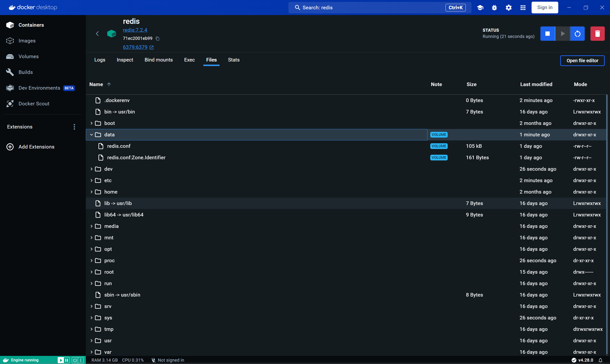The image size is (610, 364).
Task: Open the Extensions three-dot menu
Action: (74, 127)
